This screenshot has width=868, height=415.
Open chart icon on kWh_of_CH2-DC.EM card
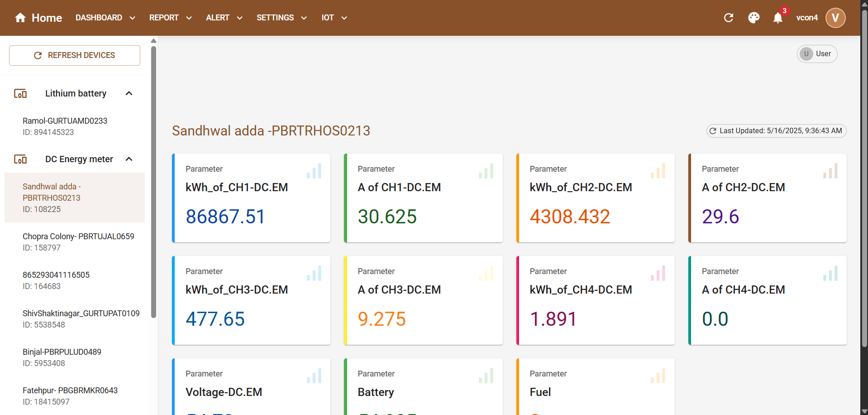point(658,171)
